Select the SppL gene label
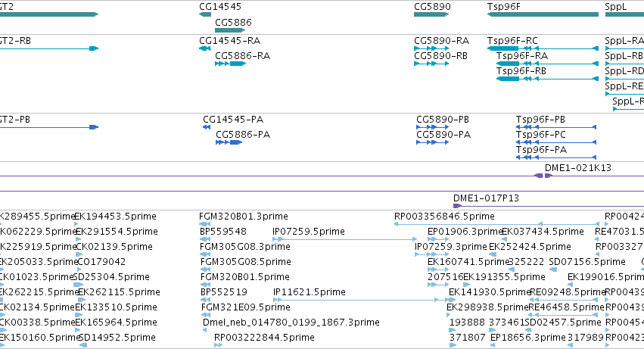 tap(616, 7)
